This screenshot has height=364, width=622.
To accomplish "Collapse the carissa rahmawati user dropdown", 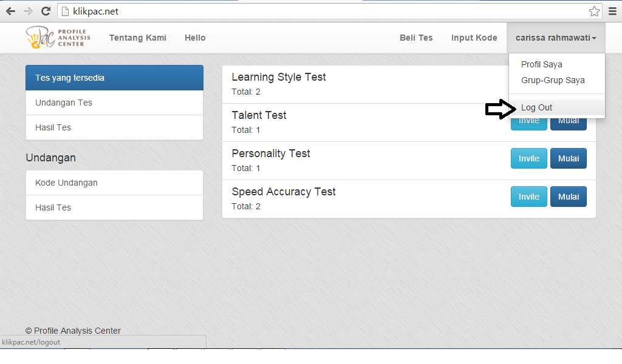I will coord(556,38).
